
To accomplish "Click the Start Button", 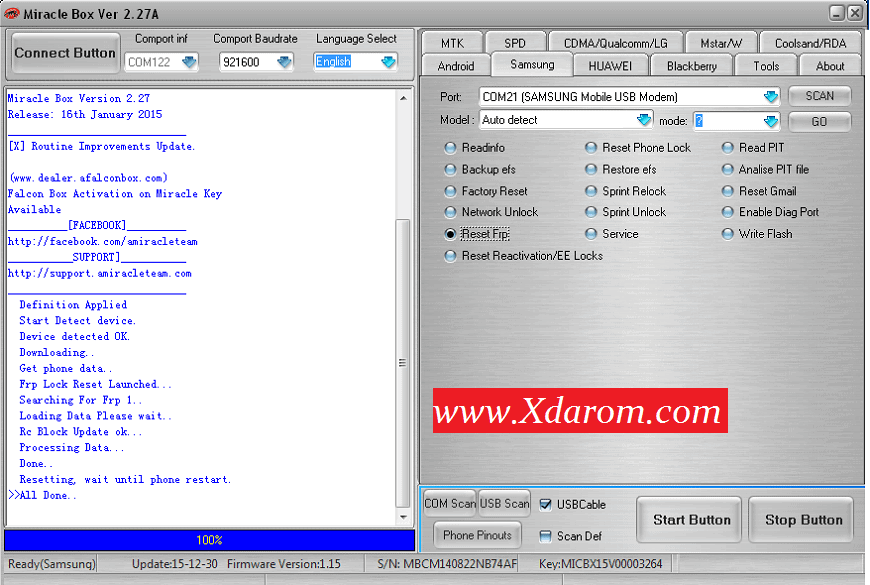I will click(x=689, y=520).
